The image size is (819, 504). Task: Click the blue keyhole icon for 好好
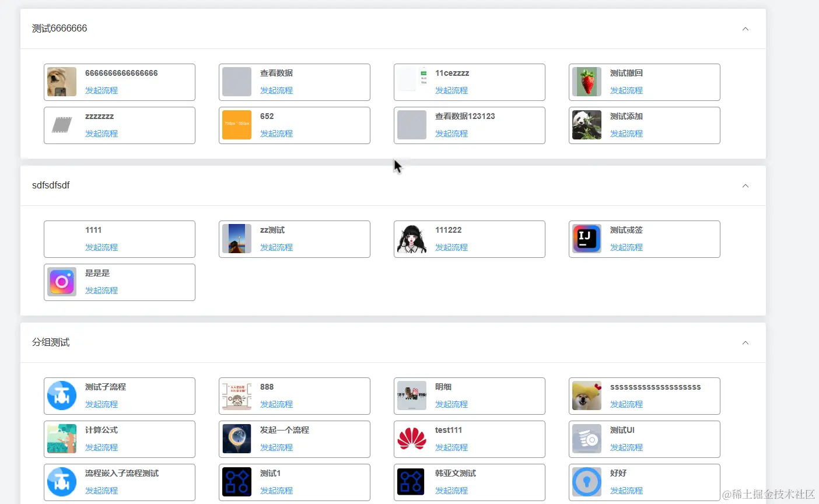tap(587, 482)
